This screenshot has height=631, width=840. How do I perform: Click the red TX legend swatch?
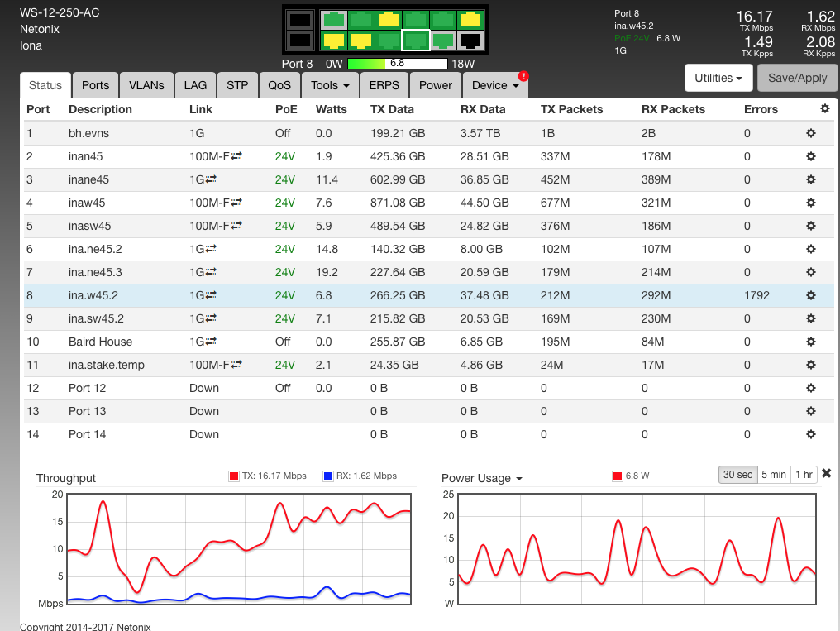[x=234, y=476]
